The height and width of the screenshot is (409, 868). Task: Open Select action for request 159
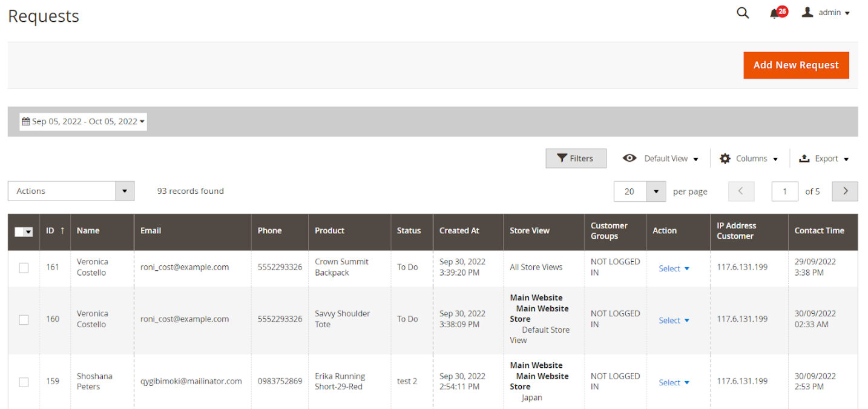point(674,382)
